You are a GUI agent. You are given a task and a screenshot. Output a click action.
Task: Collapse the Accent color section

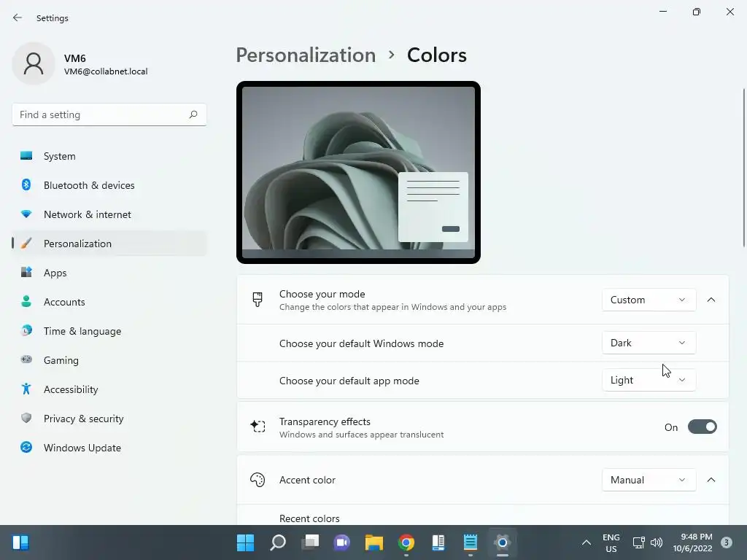711,480
